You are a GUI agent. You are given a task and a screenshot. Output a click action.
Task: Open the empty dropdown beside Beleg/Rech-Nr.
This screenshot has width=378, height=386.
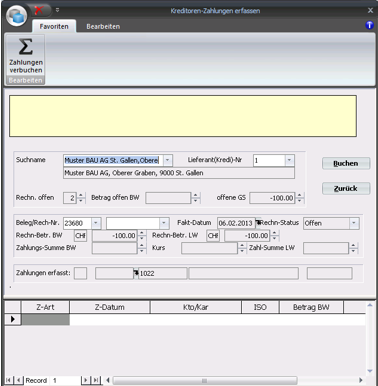(164, 223)
